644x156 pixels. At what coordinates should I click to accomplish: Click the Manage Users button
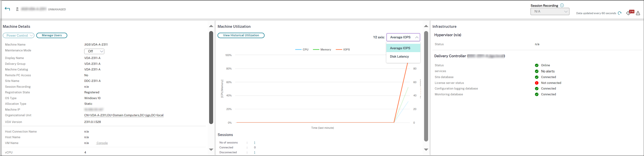52,35
